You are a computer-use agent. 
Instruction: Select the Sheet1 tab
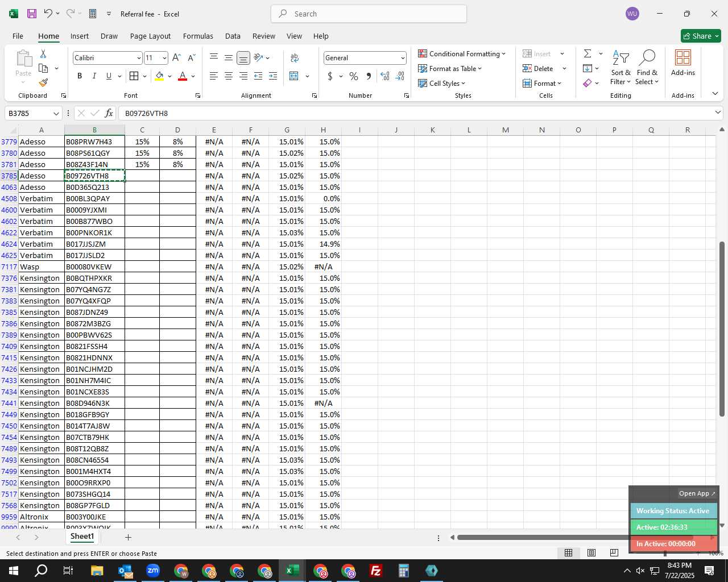82,537
